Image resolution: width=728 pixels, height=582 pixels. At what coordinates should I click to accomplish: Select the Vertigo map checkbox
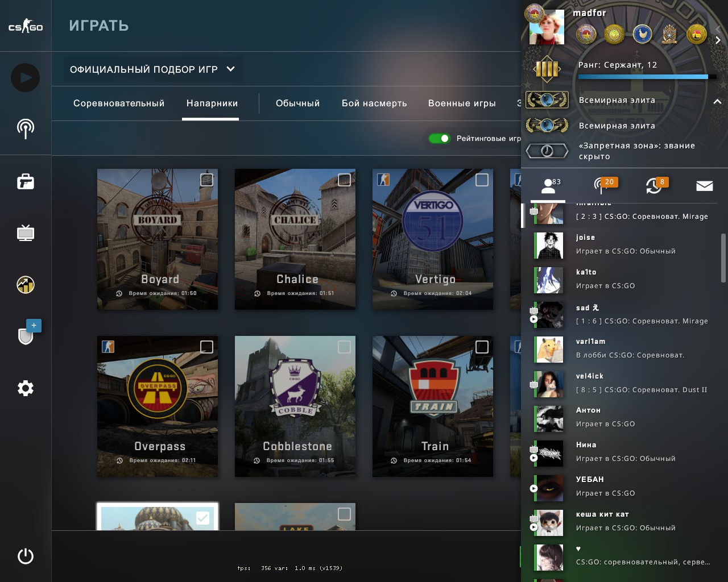(x=482, y=180)
